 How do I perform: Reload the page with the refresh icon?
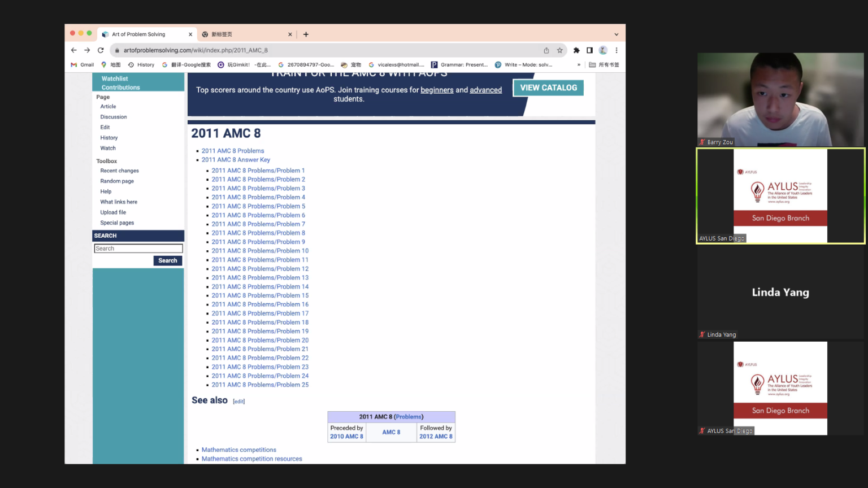(101, 50)
